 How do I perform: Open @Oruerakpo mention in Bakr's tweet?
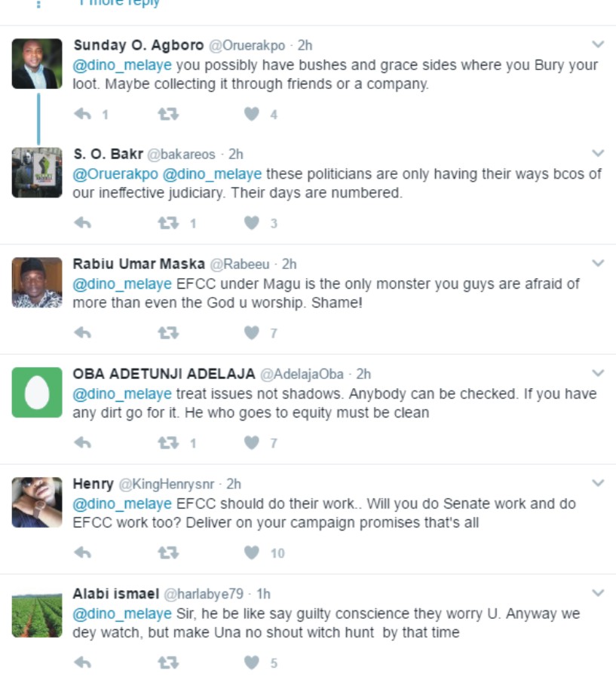pyautogui.click(x=115, y=174)
